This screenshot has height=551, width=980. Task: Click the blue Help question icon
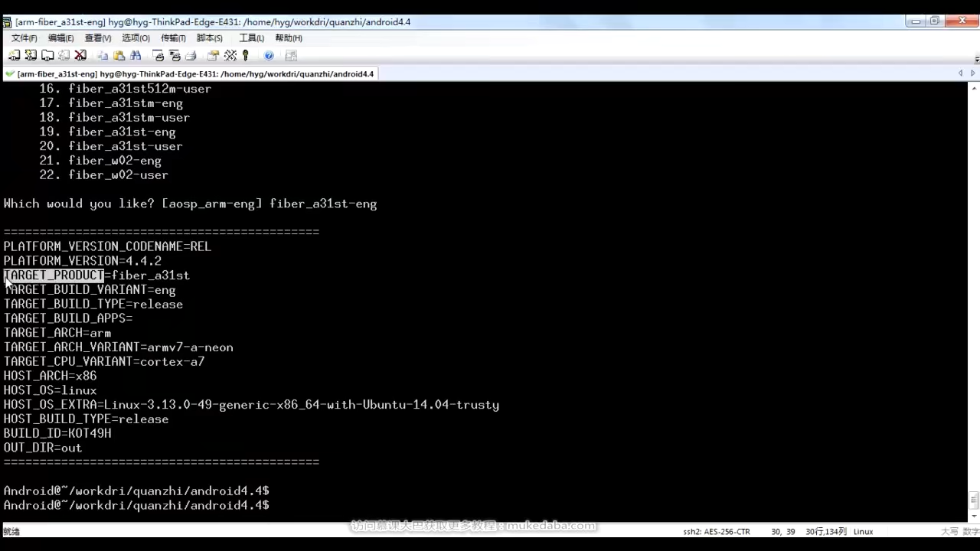tap(269, 55)
